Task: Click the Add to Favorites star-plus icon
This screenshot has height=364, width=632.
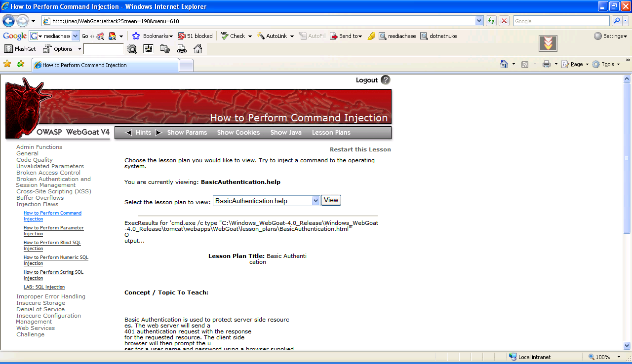Action: (20, 64)
